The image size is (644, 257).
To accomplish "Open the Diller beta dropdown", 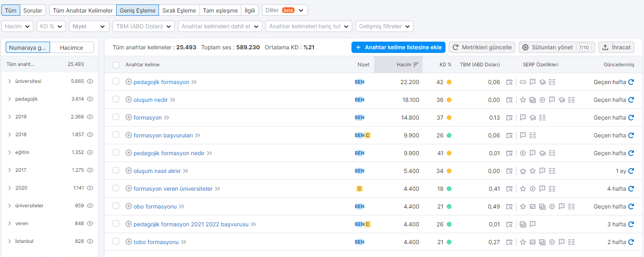I will tap(285, 10).
